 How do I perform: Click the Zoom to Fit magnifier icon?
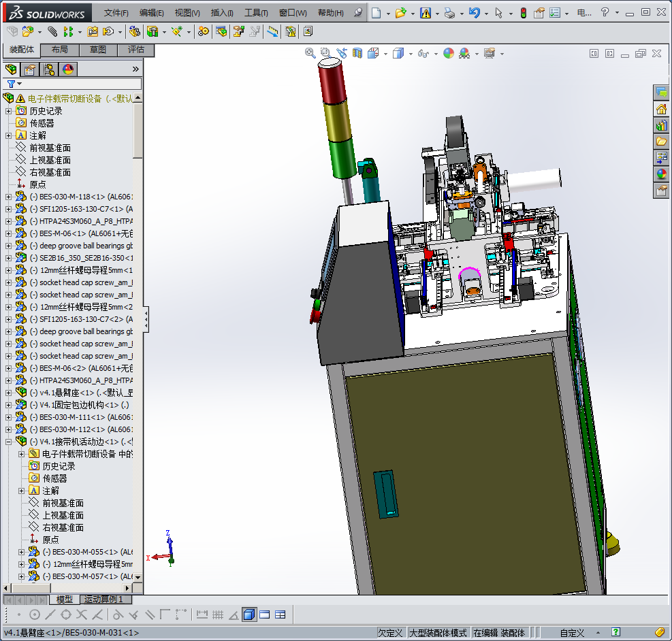pos(310,53)
